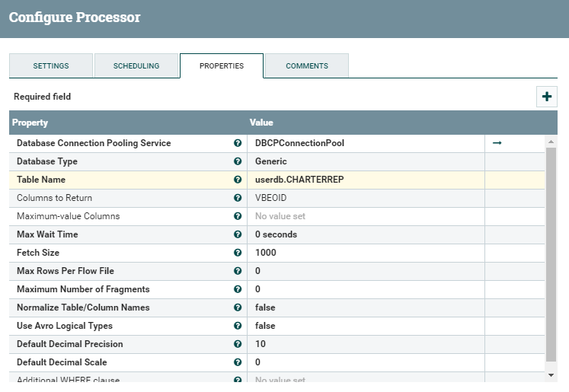Click help icon for Use Avro Logical Types

pyautogui.click(x=238, y=326)
